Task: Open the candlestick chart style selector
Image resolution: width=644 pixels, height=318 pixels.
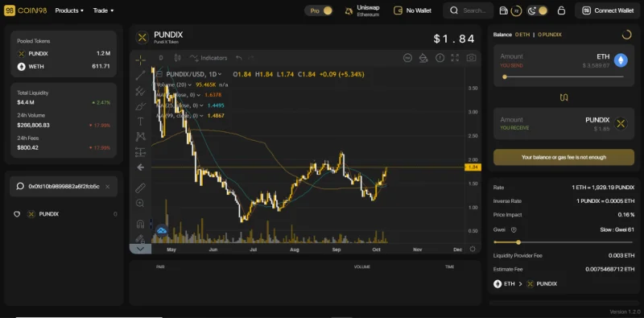Action: (x=177, y=58)
